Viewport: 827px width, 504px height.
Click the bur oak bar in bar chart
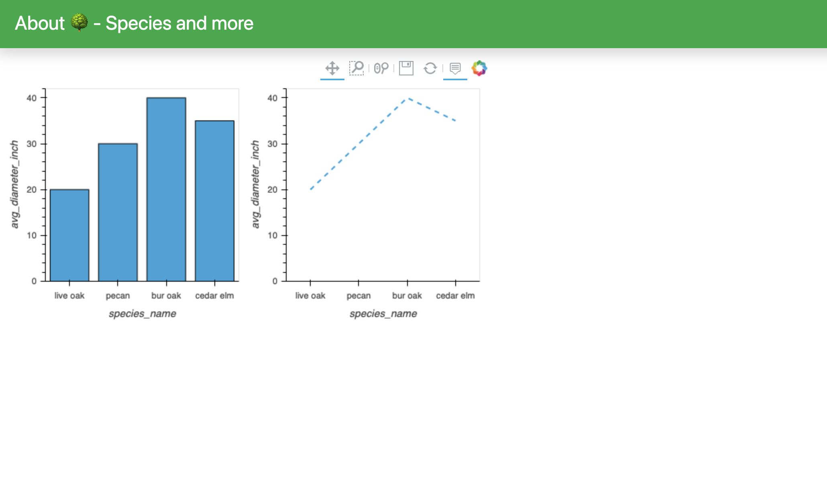(x=166, y=189)
